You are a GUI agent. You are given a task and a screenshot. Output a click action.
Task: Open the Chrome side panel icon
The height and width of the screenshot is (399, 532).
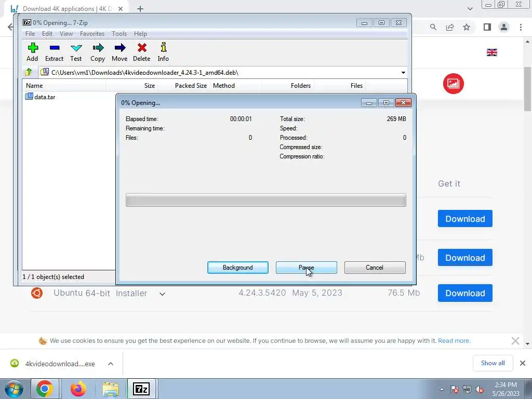click(487, 27)
